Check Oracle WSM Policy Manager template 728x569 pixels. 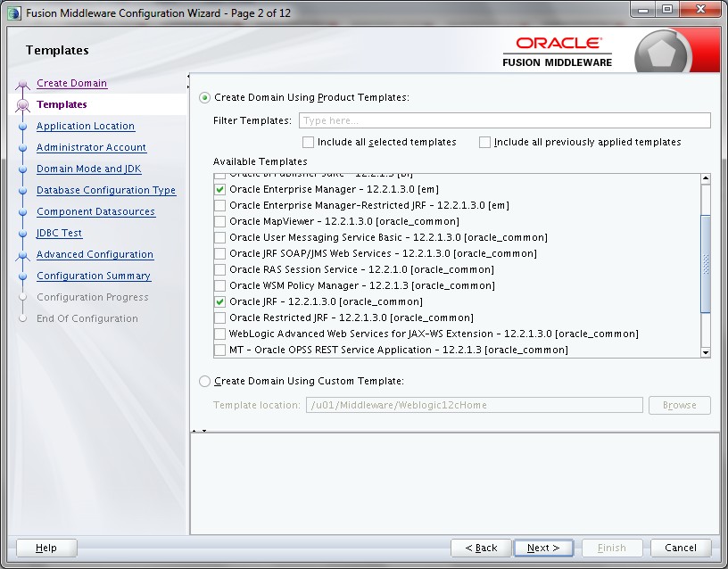pyautogui.click(x=219, y=285)
